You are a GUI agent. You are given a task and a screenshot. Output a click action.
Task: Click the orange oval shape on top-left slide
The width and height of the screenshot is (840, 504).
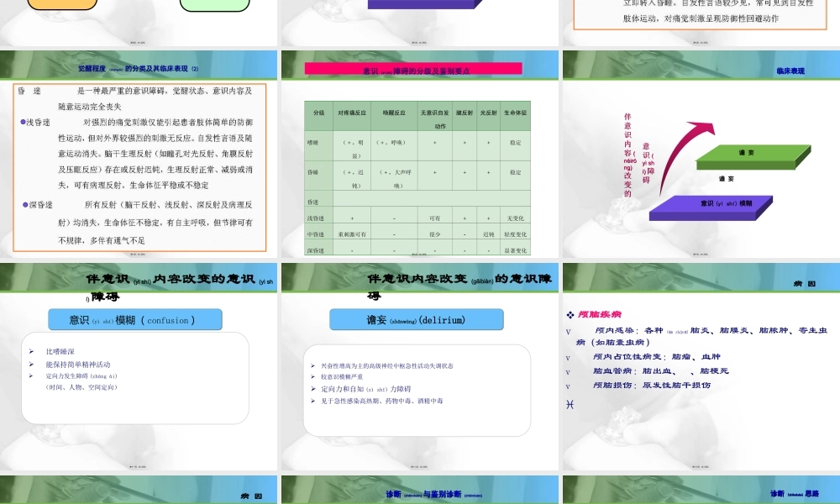(61, 6)
